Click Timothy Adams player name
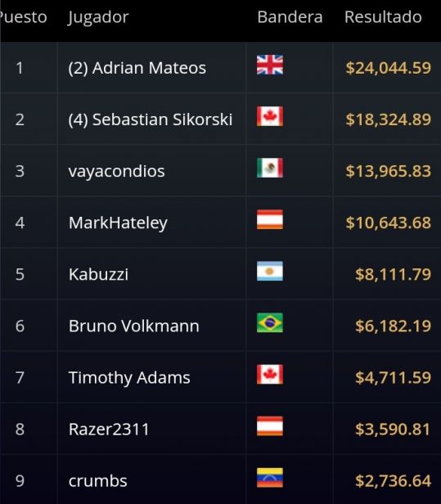Viewport: 441px width, 504px height. point(129,378)
